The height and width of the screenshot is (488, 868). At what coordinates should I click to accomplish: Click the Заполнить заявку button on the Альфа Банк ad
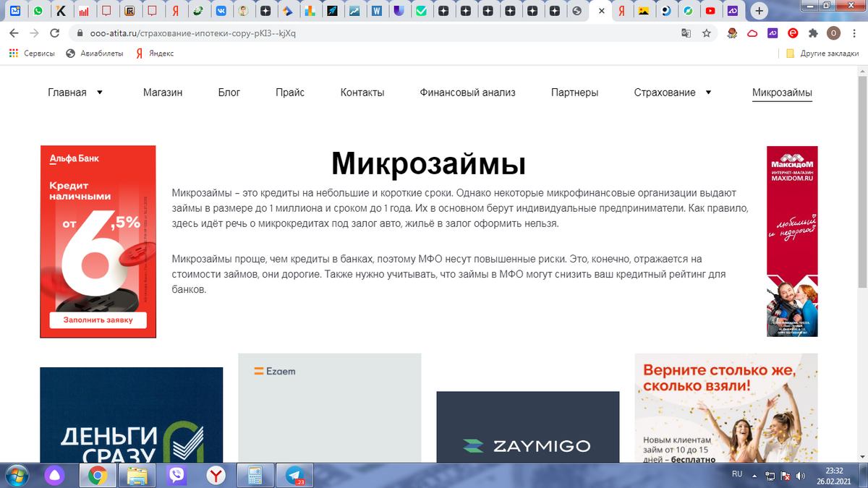[98, 320]
